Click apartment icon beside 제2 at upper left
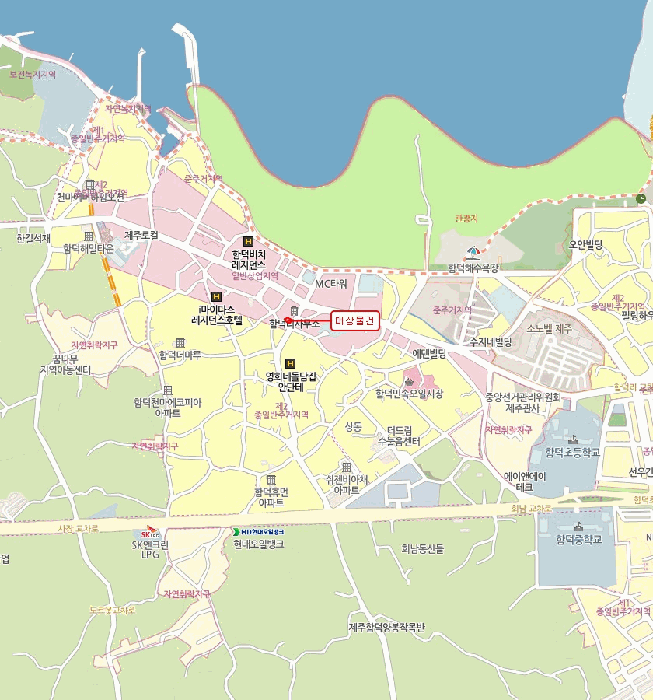 (x=90, y=184)
